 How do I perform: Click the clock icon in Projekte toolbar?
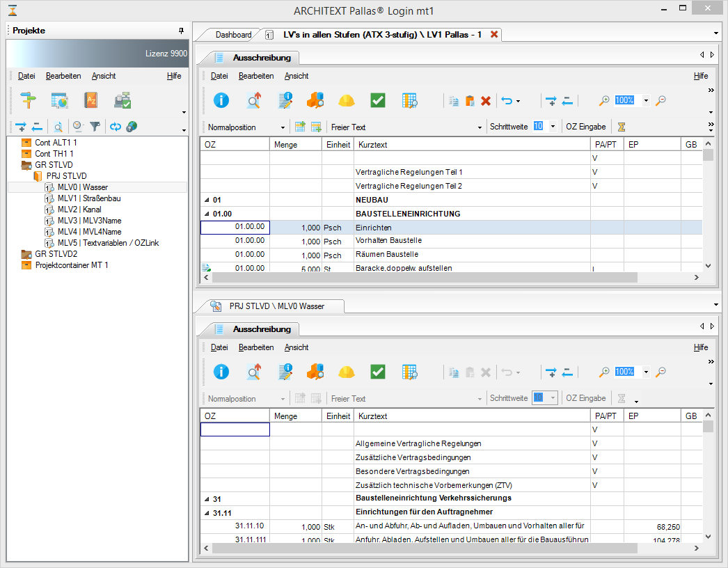point(77,126)
